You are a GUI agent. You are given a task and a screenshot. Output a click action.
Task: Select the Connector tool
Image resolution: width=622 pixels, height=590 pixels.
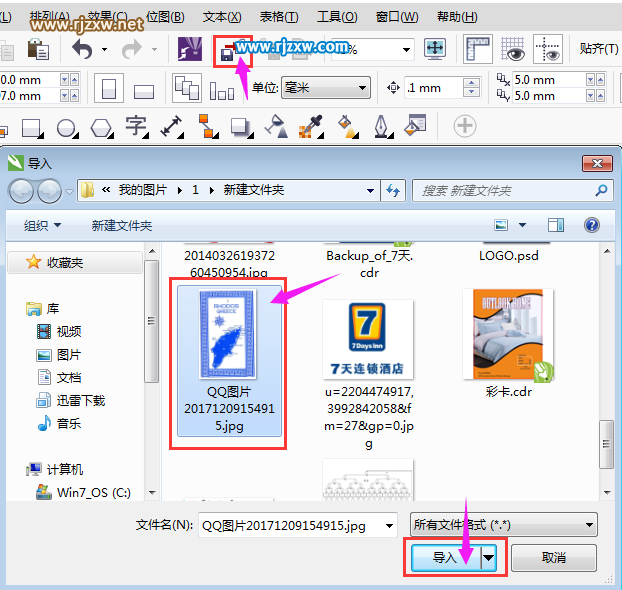point(207,126)
